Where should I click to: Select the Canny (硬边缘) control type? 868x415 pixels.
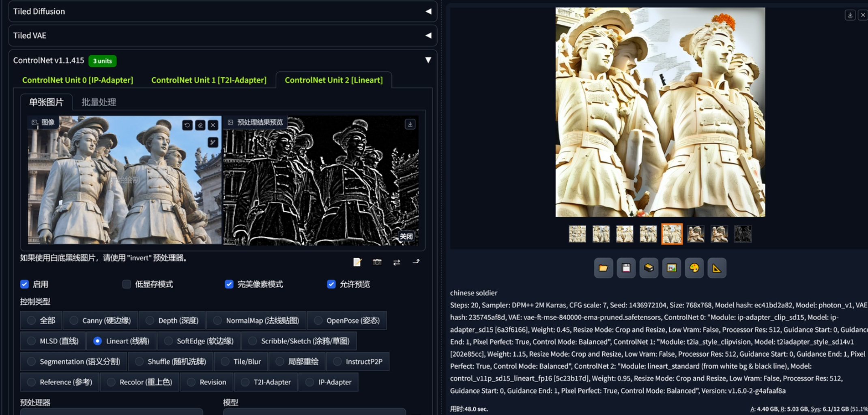click(100, 321)
